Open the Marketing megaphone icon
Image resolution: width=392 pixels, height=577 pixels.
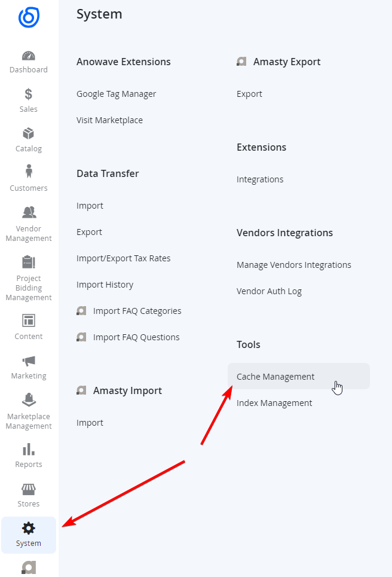29,361
